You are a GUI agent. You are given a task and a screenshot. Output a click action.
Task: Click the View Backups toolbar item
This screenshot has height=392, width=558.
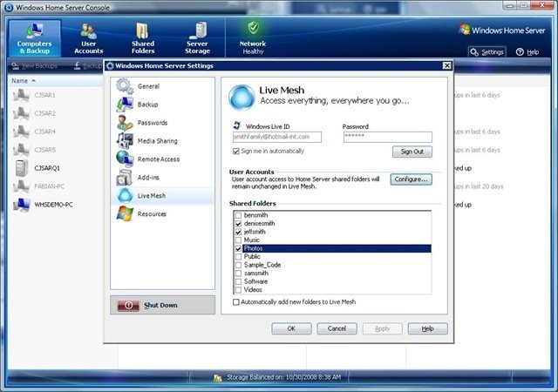pyautogui.click(x=35, y=66)
